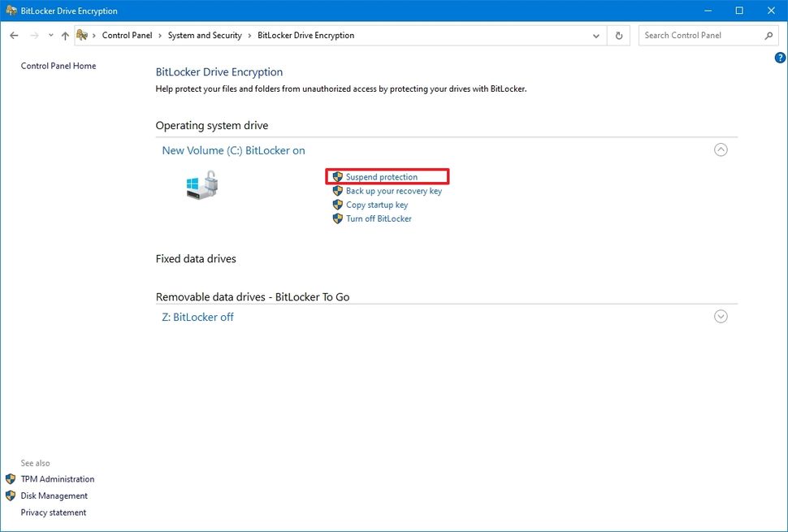Click the up navigation arrow
The height and width of the screenshot is (532, 788).
click(65, 36)
